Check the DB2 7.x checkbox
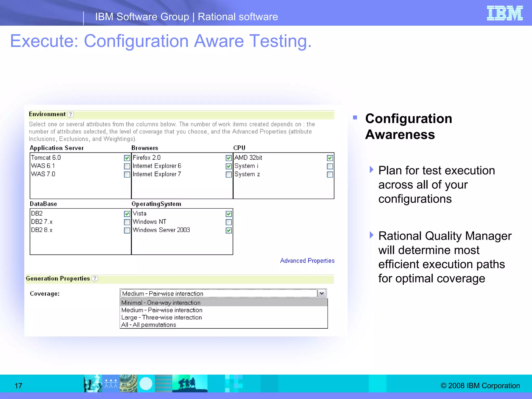This screenshot has height=399, width=532. [x=127, y=222]
